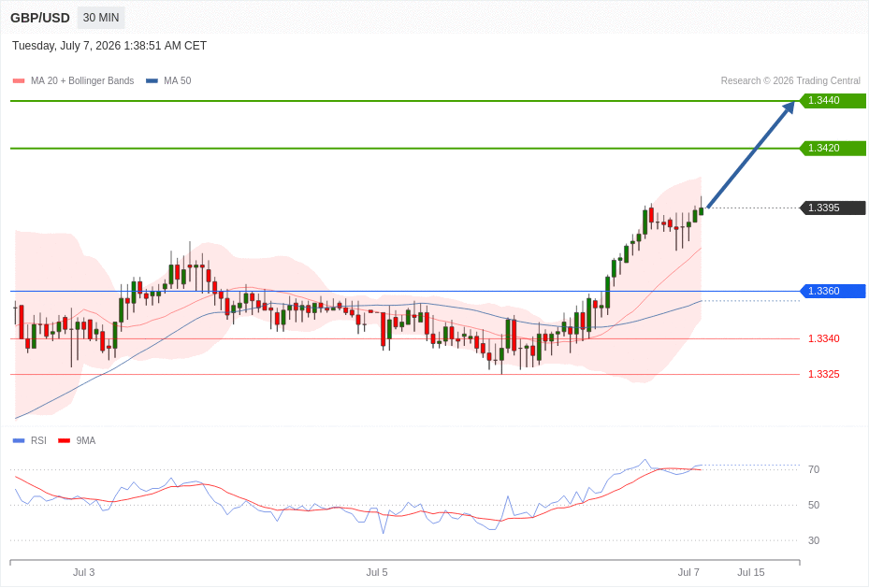Click the RSI legend color swatch
Screen dimensions: 869x588
pos(19,440)
